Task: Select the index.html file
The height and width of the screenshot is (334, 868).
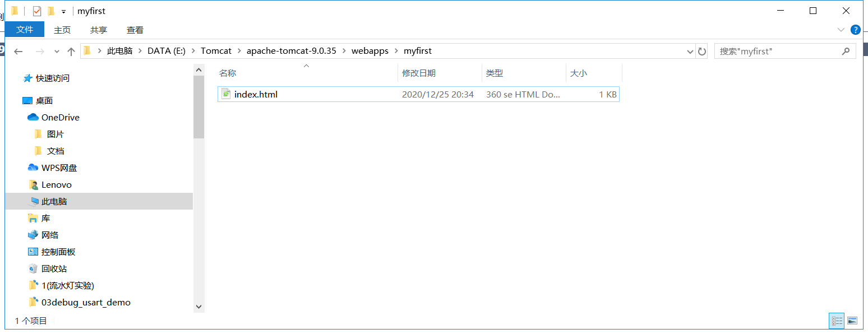Action: [418, 94]
